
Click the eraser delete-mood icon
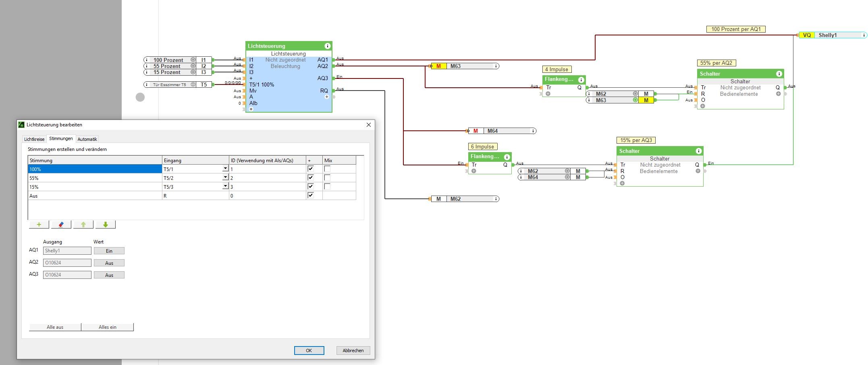(x=61, y=225)
